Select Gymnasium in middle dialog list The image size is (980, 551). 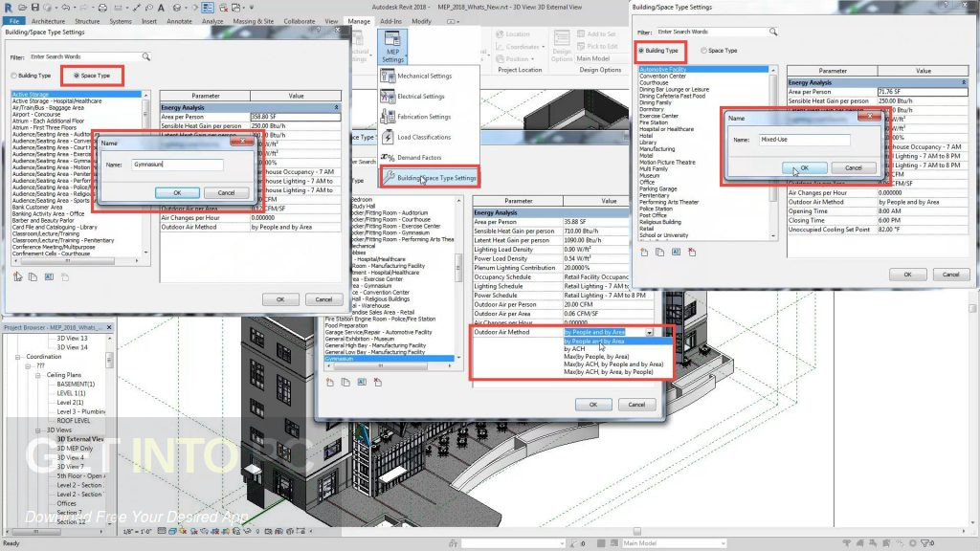[389, 359]
